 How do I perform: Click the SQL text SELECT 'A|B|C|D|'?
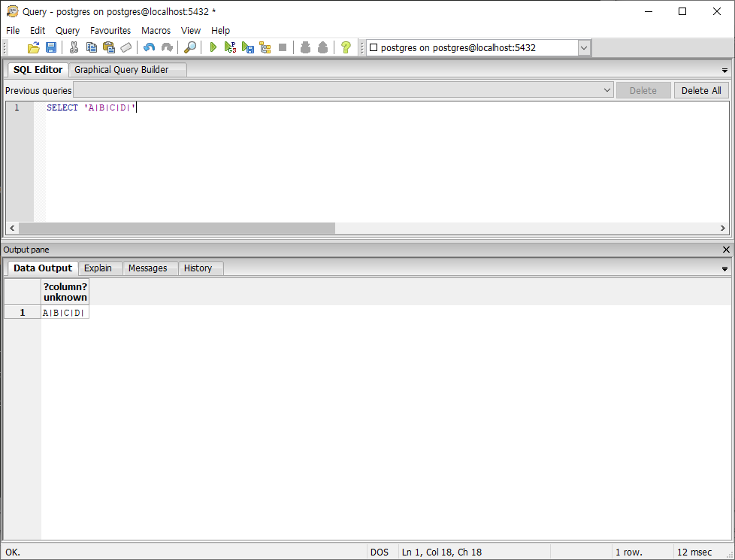tap(91, 107)
